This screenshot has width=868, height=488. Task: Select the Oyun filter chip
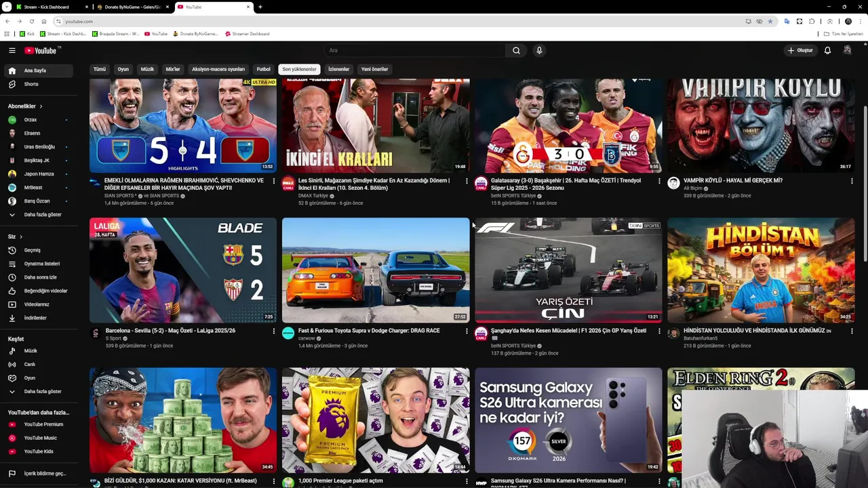click(123, 69)
